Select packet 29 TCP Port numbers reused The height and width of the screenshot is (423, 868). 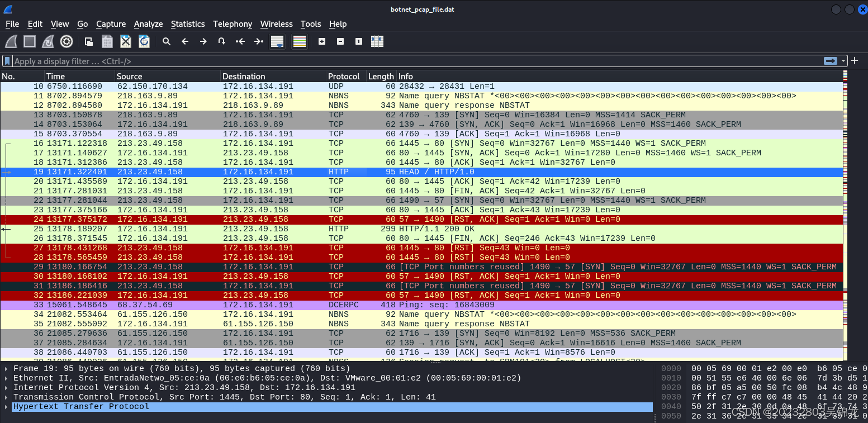click(421, 267)
